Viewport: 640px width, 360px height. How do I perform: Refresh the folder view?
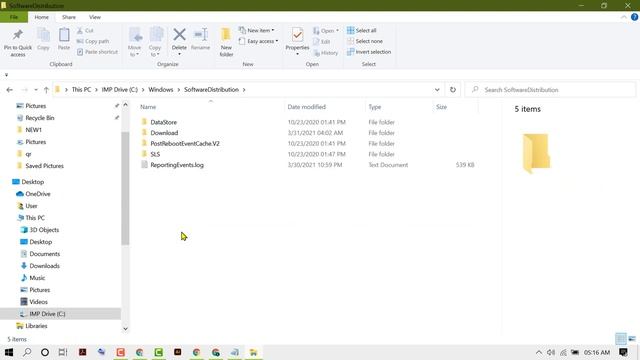(453, 90)
